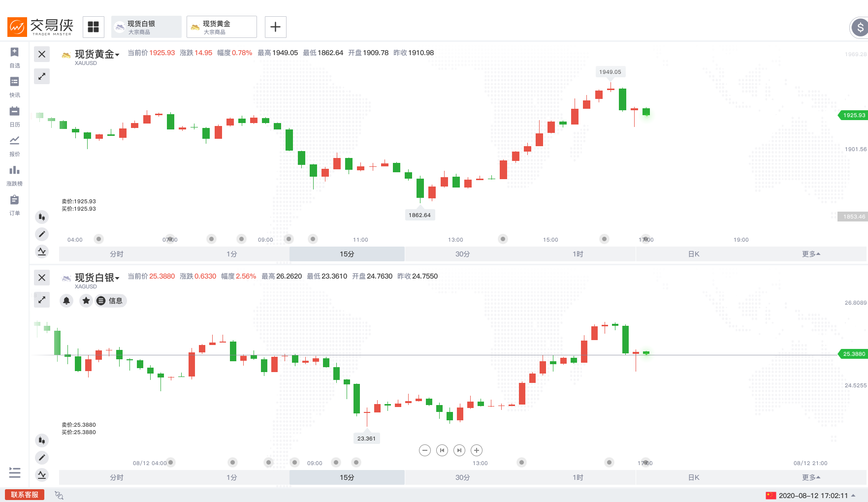Select the pencil drawing tool on gold chart
The width and height of the screenshot is (868, 502).
(x=42, y=234)
